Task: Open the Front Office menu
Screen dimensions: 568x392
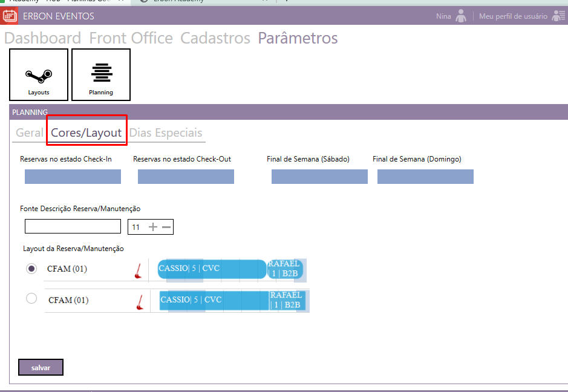Action: coord(131,38)
